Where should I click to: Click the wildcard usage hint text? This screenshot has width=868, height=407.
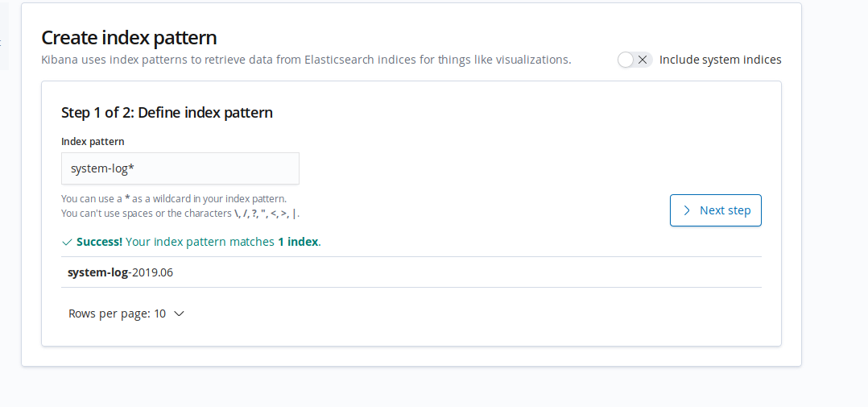(x=174, y=198)
